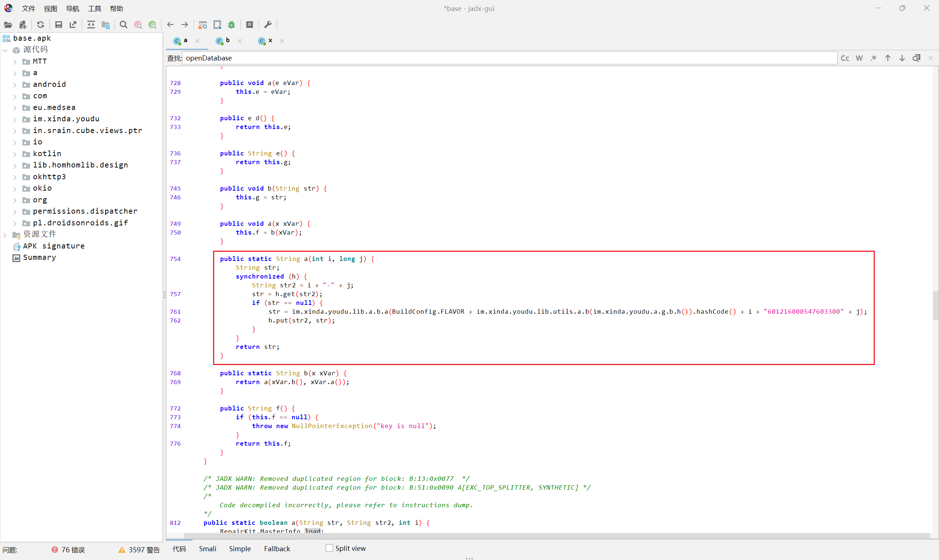
Task: Select the pl.droidsonroids.gif package
Action: 80,223
